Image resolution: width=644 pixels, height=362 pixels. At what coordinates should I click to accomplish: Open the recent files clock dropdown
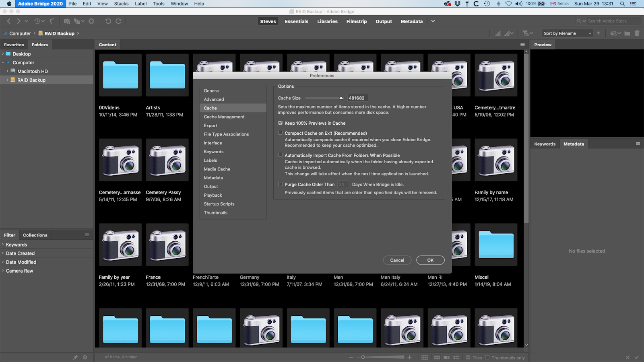tap(39, 21)
